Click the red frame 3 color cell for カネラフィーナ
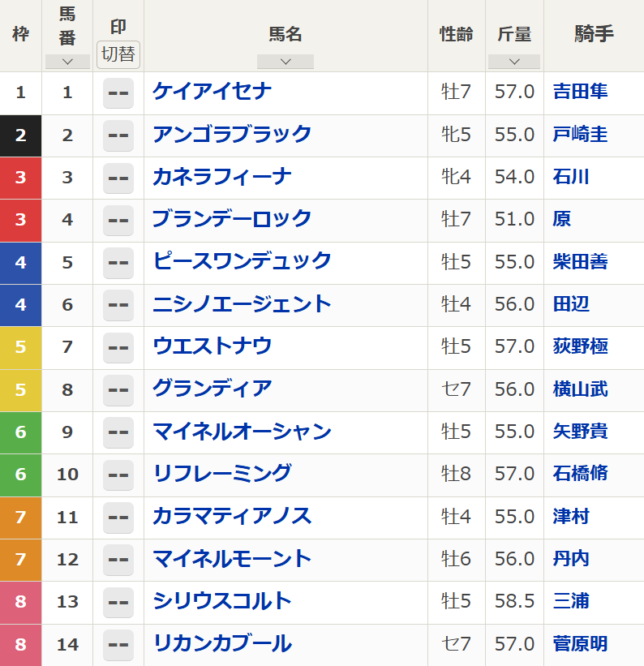Screen dimensions: 644x666 (21, 178)
